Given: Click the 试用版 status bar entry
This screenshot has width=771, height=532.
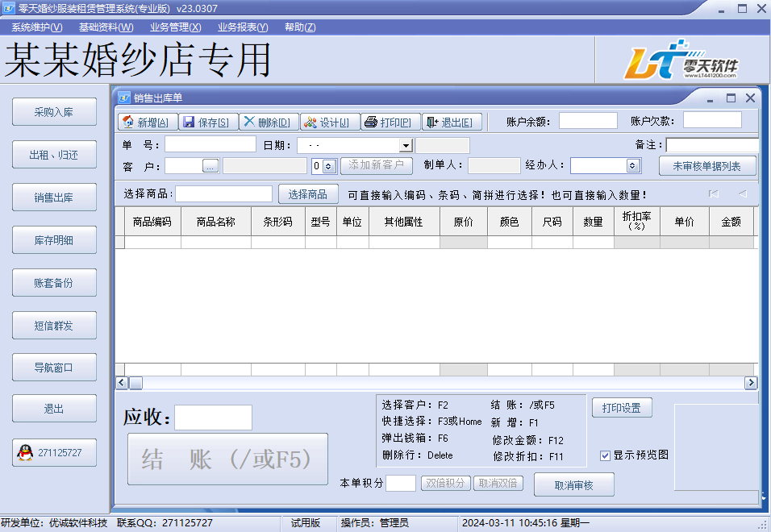Looking at the screenshot, I should (x=306, y=523).
